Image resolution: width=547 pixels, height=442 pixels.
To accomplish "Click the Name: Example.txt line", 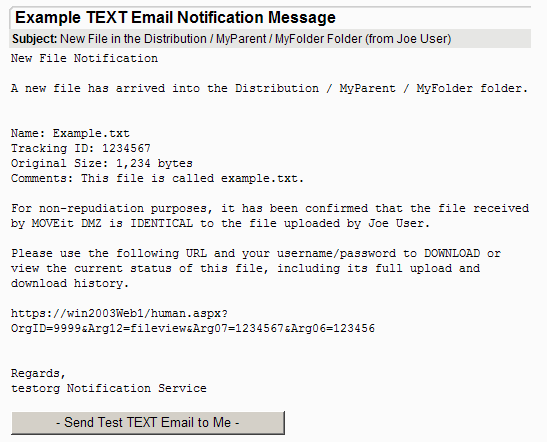I will [70, 133].
